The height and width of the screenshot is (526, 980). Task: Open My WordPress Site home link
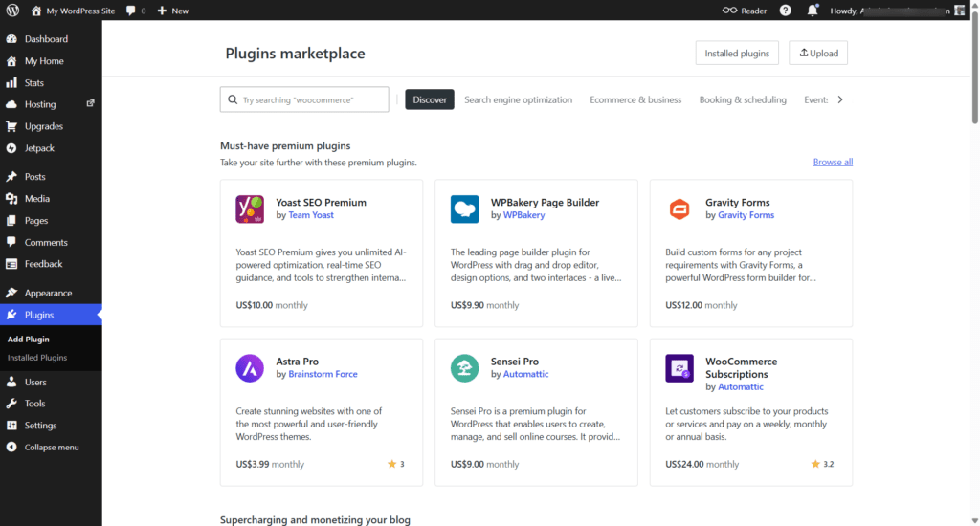[73, 11]
